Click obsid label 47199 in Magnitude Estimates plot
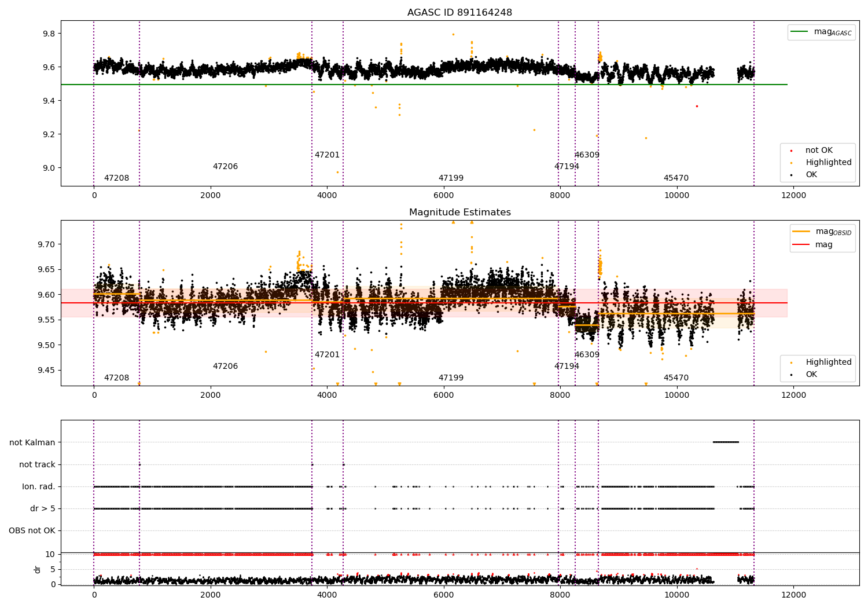This screenshot has height=608, width=868. point(451,378)
